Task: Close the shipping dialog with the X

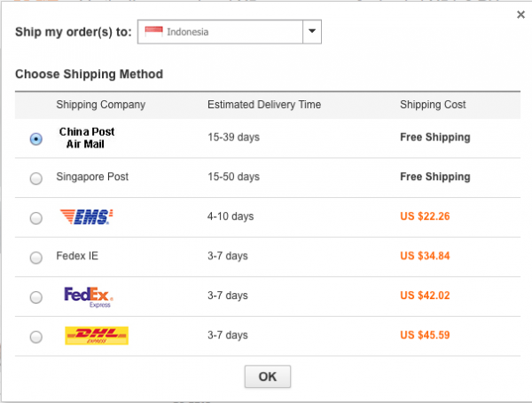Action: click(520, 14)
